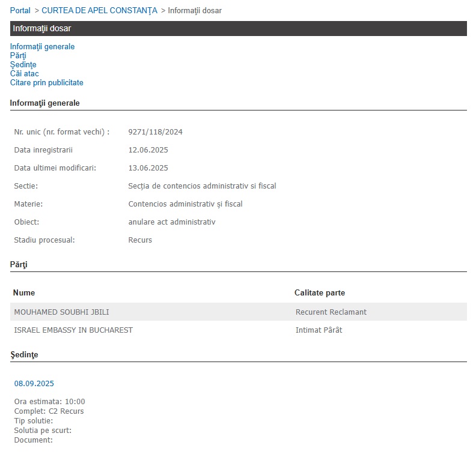Select party ISRAEL EMBASSY IN BUCHAREST
Screen dimensions: 476x457
point(73,330)
